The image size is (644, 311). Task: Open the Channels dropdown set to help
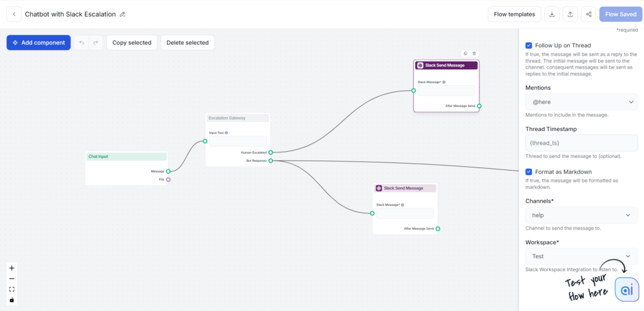tap(581, 215)
